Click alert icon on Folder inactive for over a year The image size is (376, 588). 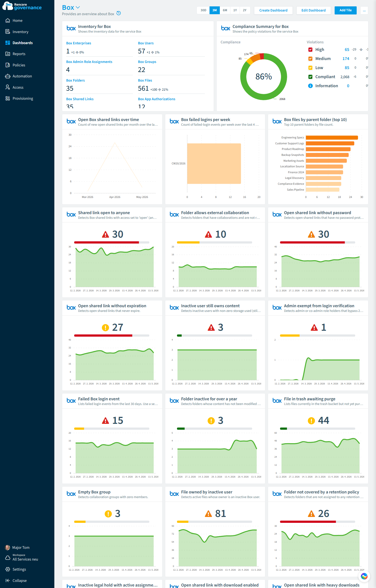[x=211, y=421]
